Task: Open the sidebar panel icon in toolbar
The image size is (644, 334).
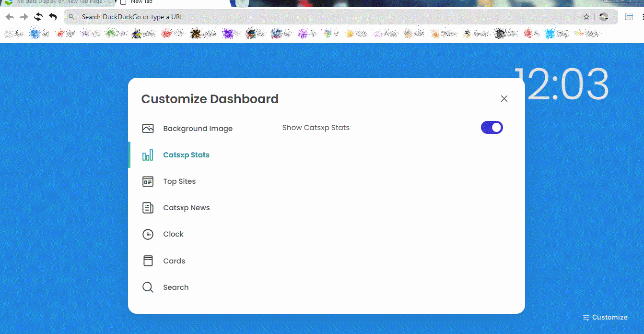Action: (x=629, y=17)
